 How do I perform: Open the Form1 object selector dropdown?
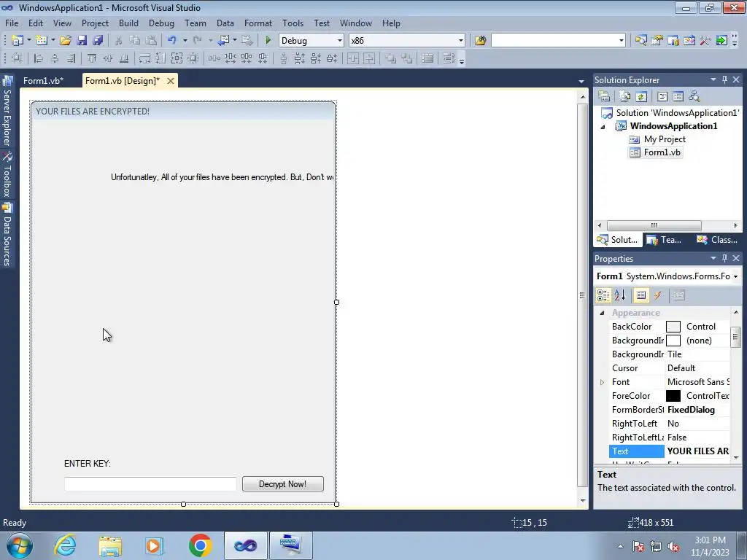coord(735,276)
